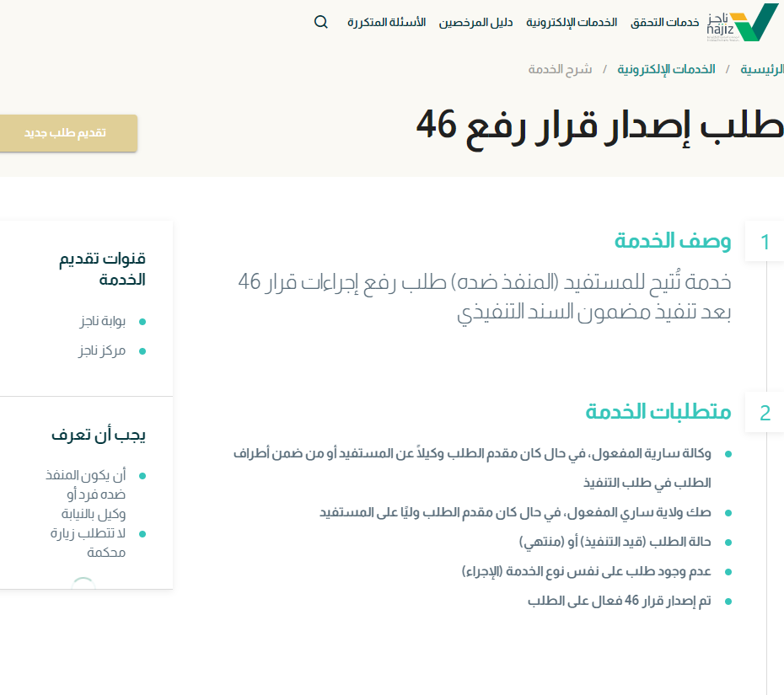The height and width of the screenshot is (695, 784).
Task: Open الخدمات الإلكترونية in the top navigation
Action: [572, 22]
